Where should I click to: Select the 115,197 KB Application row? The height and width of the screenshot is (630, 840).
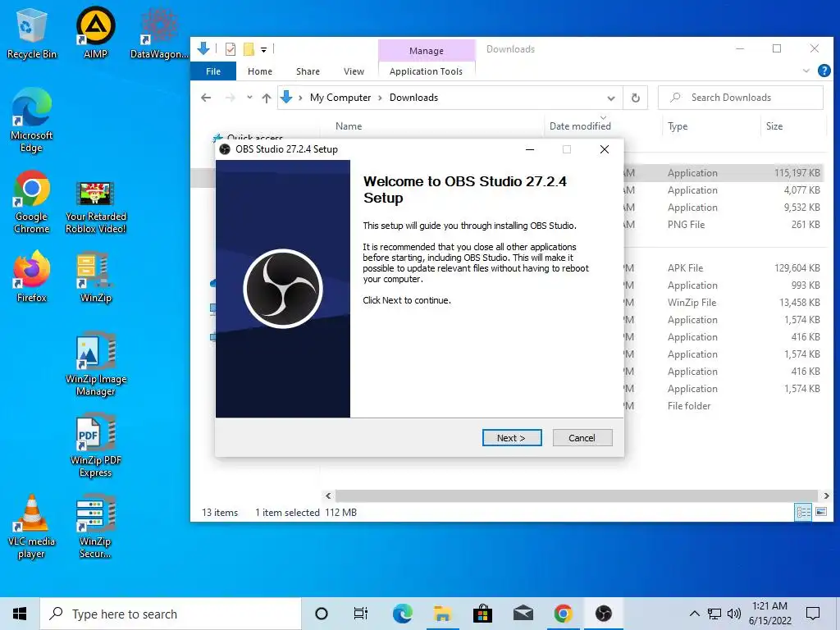[724, 173]
